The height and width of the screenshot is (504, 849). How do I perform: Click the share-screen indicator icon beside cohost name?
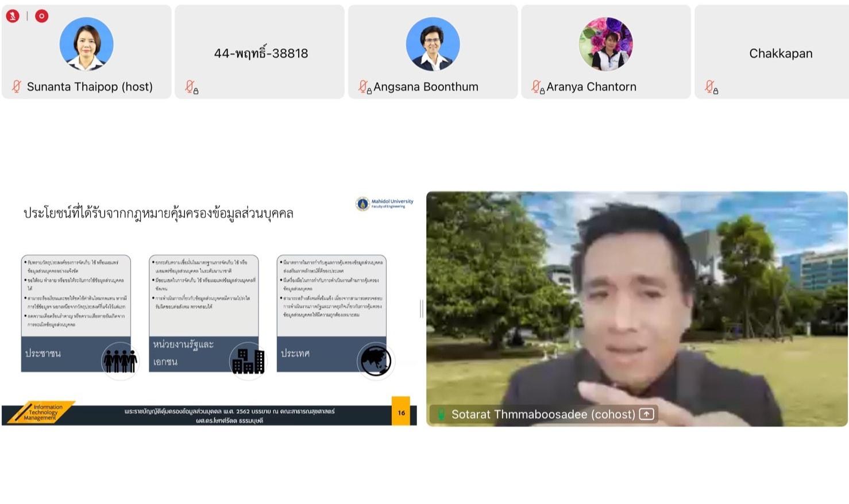pyautogui.click(x=646, y=414)
